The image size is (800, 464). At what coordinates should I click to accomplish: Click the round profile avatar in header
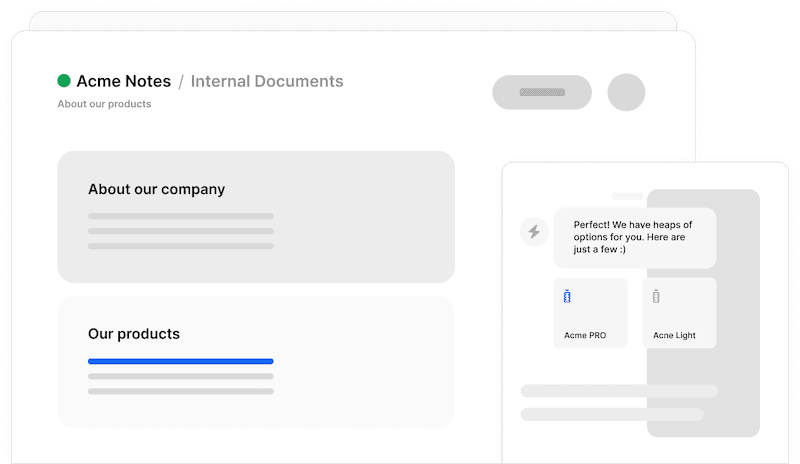point(626,92)
